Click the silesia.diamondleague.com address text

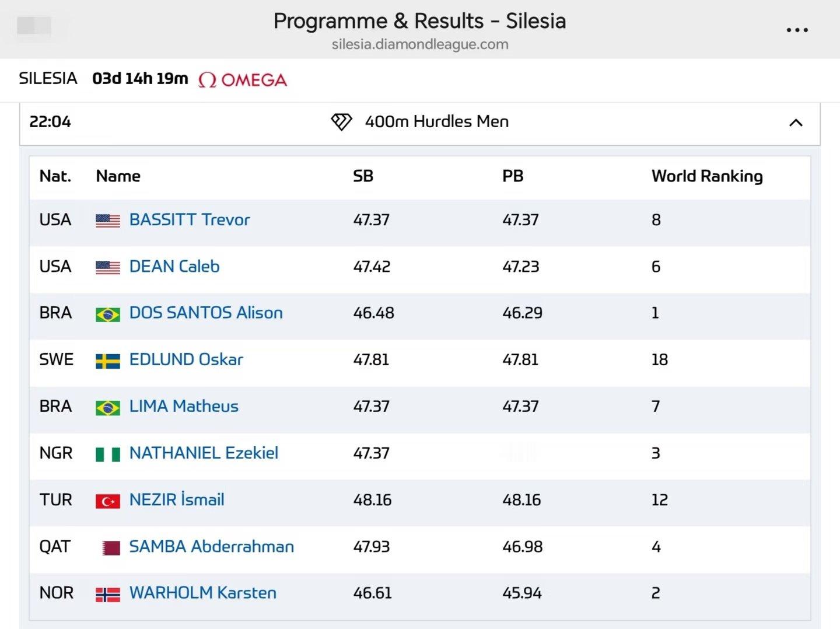[420, 44]
